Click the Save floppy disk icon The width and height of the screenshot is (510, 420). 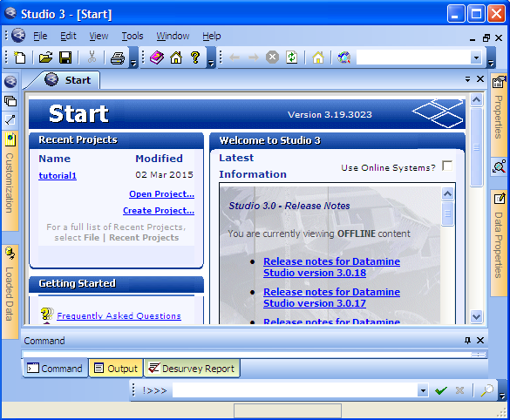coord(65,58)
